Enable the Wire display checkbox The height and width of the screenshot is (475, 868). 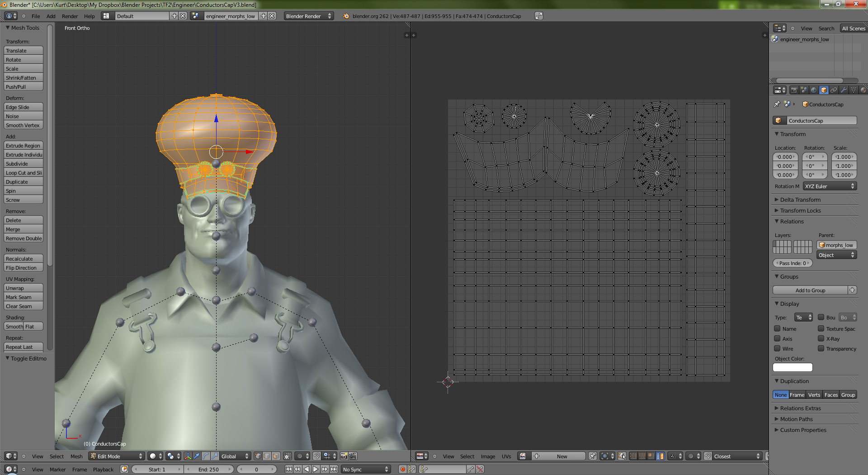(x=777, y=348)
